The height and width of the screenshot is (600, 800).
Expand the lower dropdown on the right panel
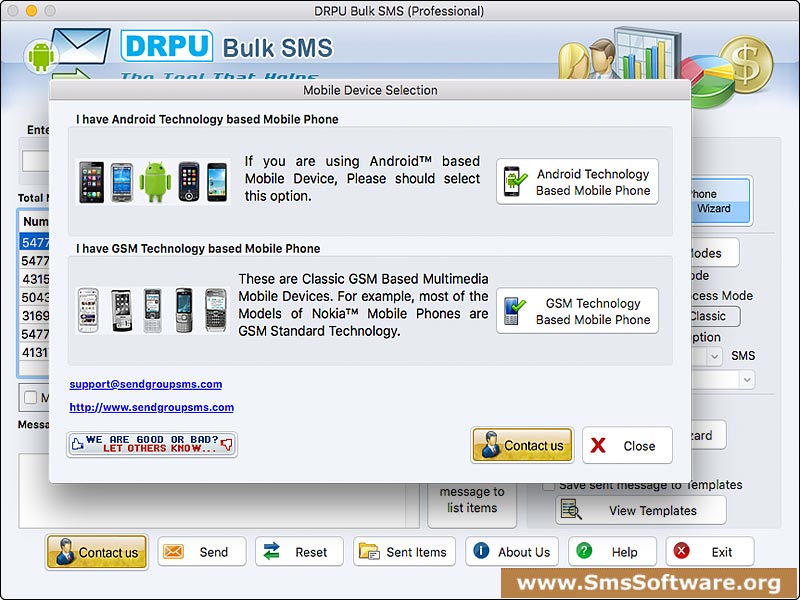[x=746, y=380]
